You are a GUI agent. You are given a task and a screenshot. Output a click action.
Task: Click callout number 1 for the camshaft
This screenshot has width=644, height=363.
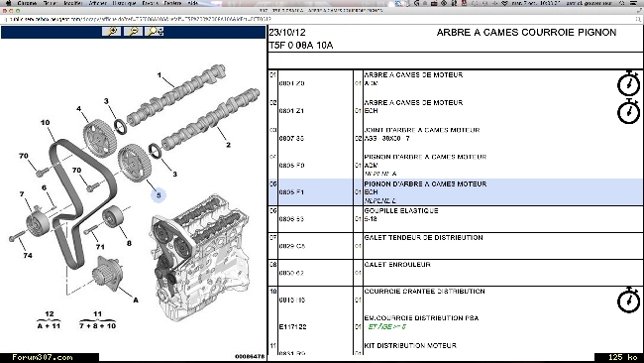click(x=160, y=75)
